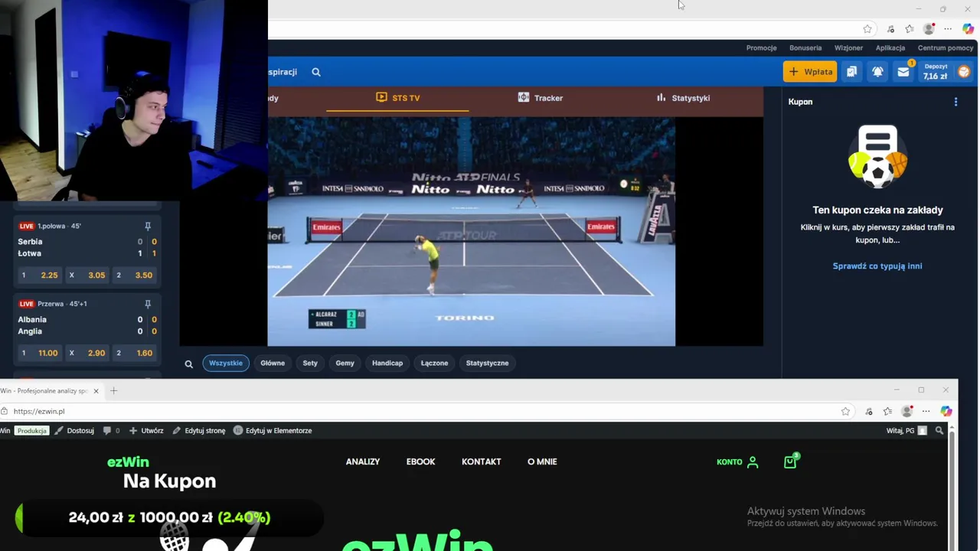The width and height of the screenshot is (980, 551).
Task: Open the Promocje link
Action: coord(761,47)
